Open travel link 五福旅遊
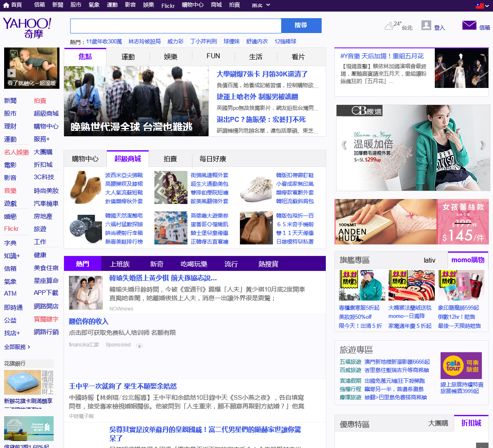 350,362
